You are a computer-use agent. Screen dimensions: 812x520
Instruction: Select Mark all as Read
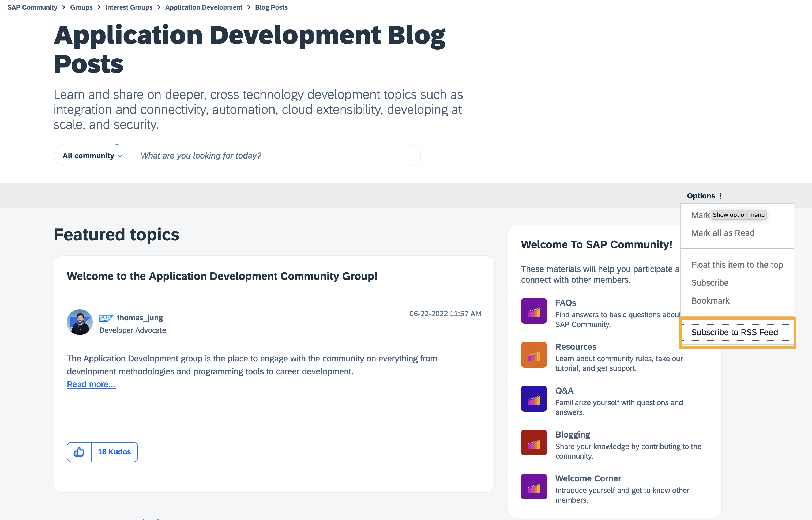pyautogui.click(x=723, y=233)
